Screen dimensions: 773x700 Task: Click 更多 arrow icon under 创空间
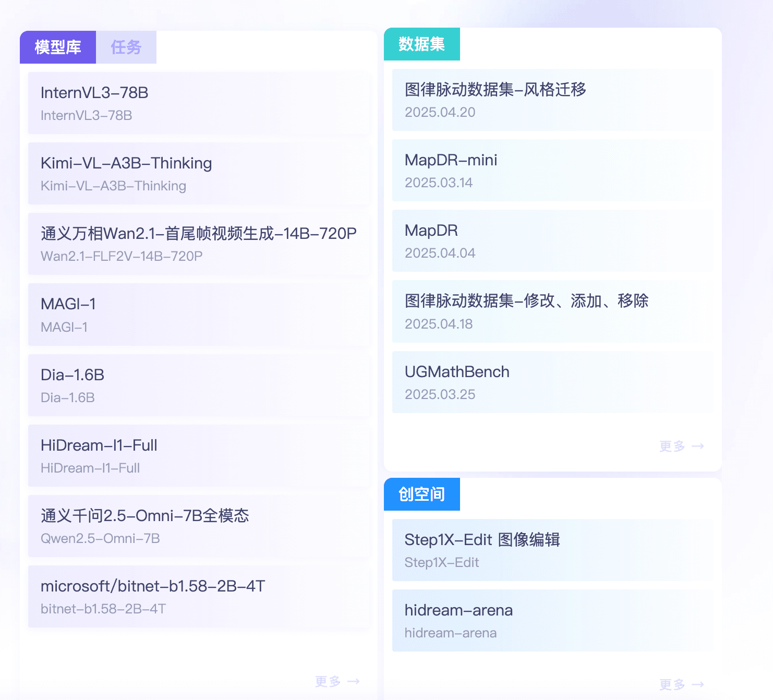pyautogui.click(x=698, y=684)
